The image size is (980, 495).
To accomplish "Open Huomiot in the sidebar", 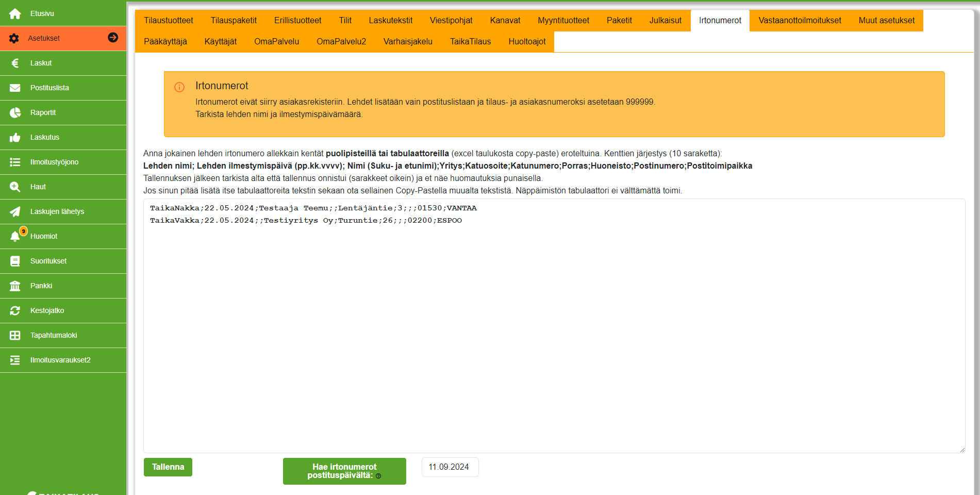I will click(x=63, y=236).
